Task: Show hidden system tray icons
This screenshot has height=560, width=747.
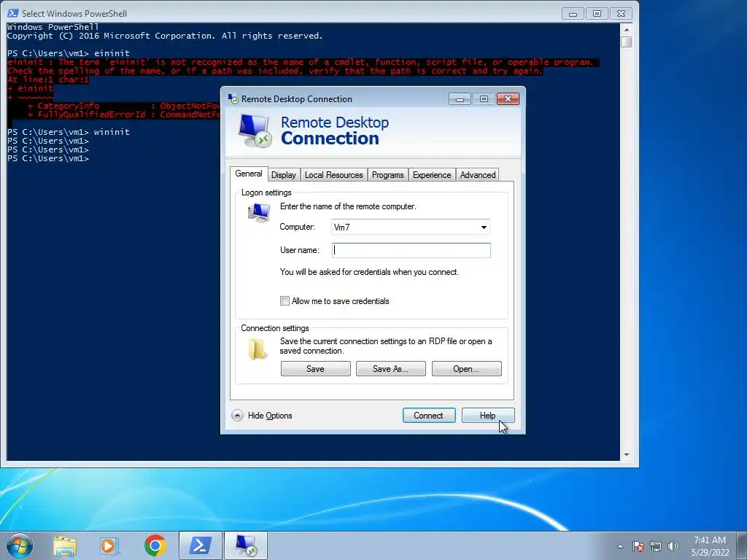Action: (620, 546)
